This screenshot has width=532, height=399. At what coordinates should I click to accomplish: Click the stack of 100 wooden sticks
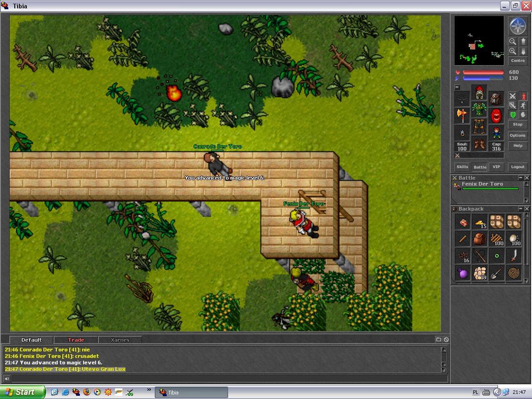point(497,239)
